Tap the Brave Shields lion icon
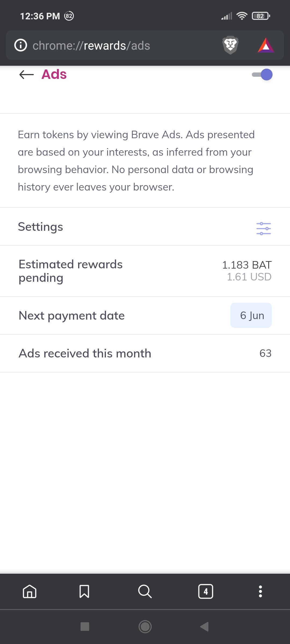This screenshot has width=290, height=644. pos(230,45)
